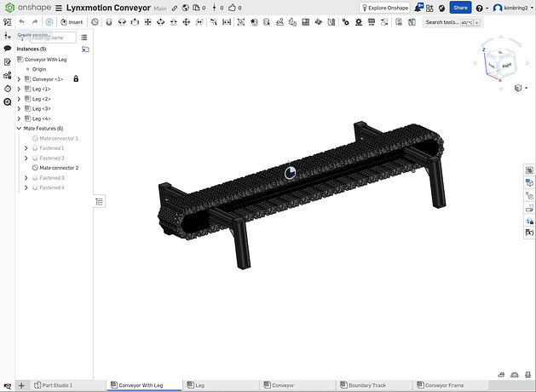Select the Parallel mate tool
This screenshot has width=536, height=392.
(x=199, y=22)
